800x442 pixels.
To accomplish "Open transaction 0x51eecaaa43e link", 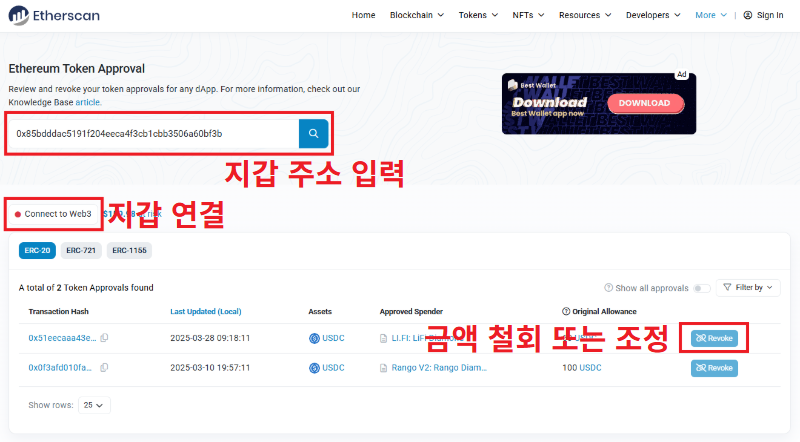I will tap(62, 338).
